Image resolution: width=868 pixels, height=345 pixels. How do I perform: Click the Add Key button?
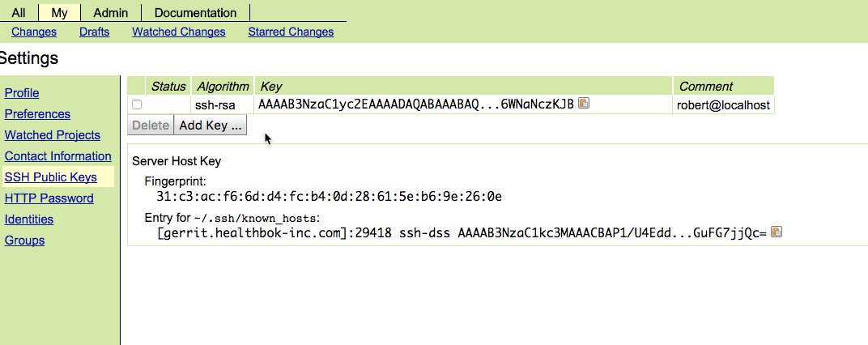click(211, 126)
